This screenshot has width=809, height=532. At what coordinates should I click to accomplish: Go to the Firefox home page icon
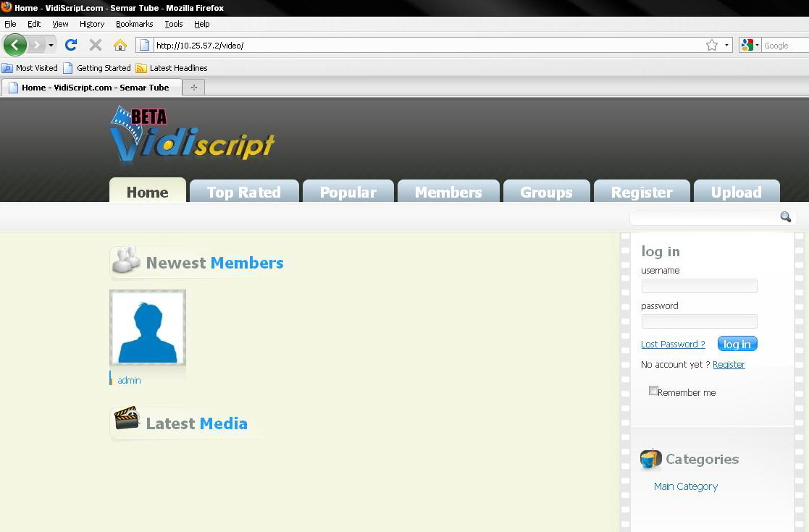pos(120,46)
